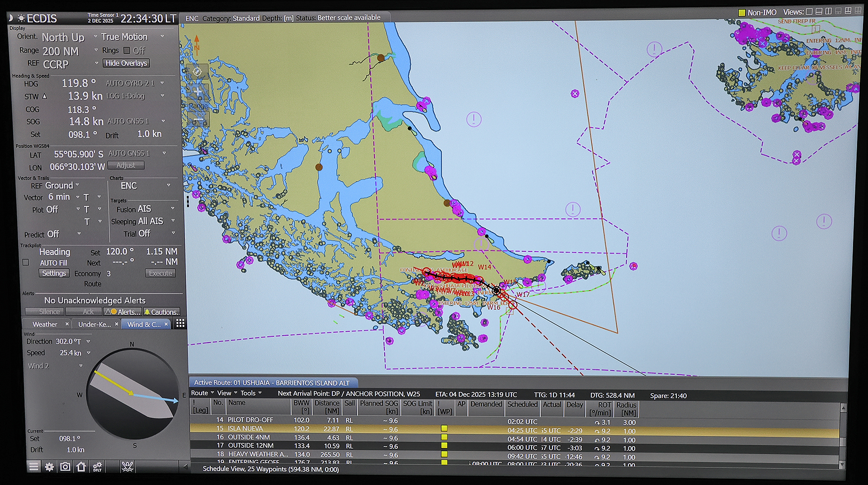Viewport: 868px width, 485px height.
Task: Open the hamburger main menu icon
Action: [x=34, y=467]
